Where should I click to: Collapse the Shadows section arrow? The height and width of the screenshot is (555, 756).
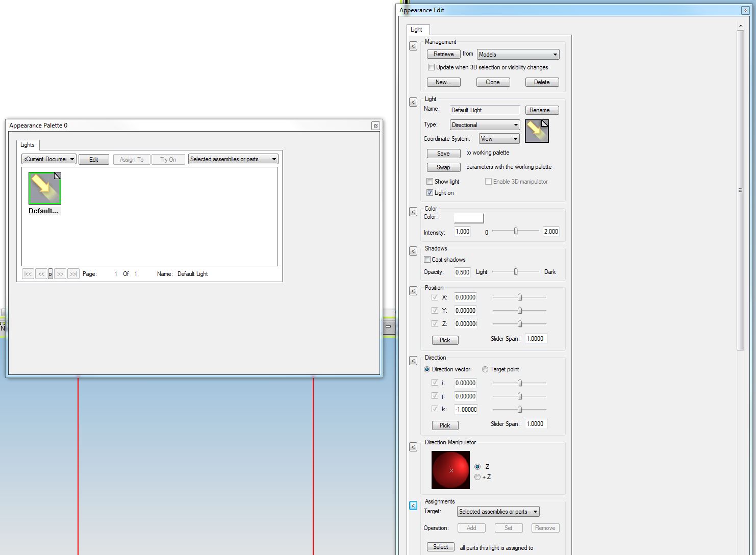(x=413, y=251)
